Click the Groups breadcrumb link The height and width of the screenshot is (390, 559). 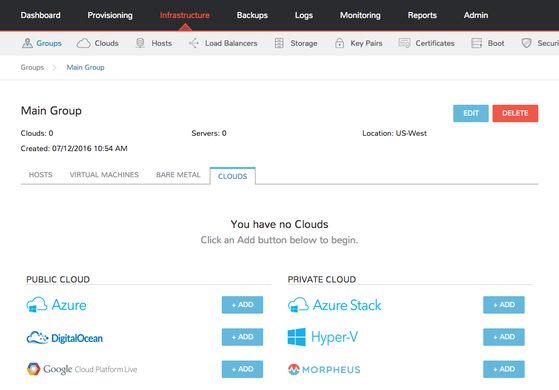[x=32, y=67]
